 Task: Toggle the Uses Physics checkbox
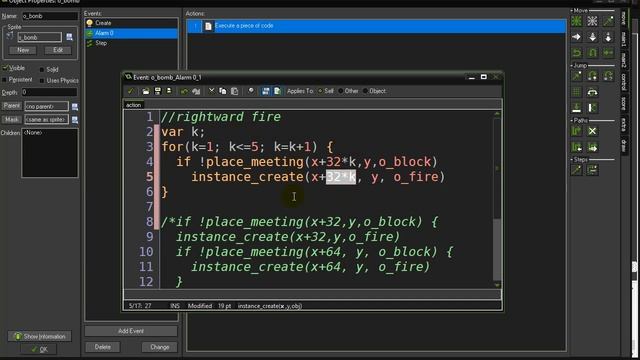pyautogui.click(x=42, y=80)
